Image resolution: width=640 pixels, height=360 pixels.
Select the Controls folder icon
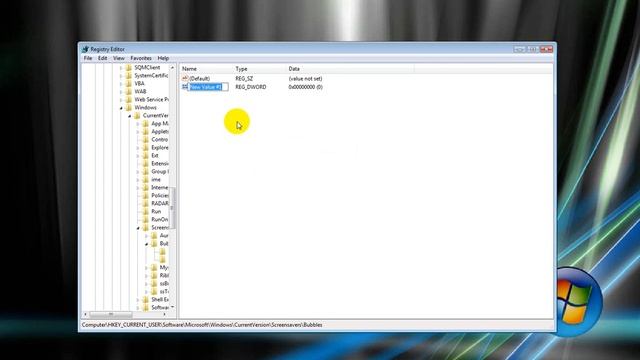click(146, 139)
